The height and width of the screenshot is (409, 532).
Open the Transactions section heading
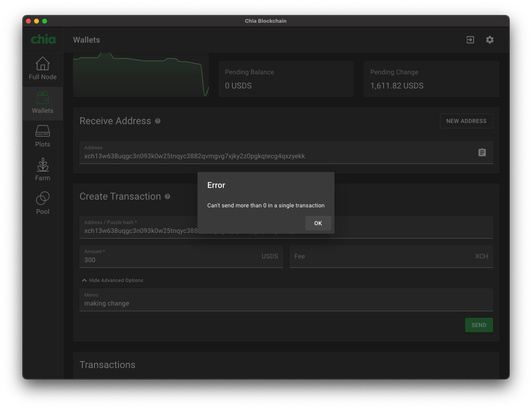[x=107, y=365]
